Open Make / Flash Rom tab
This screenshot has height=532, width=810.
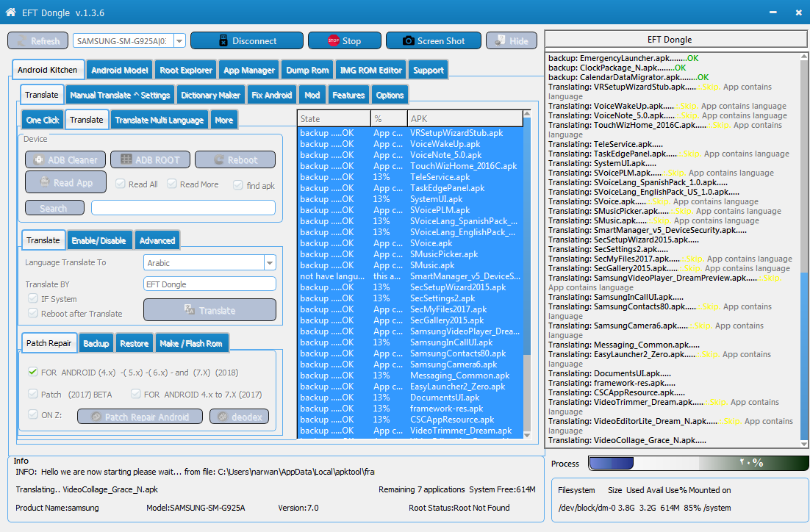click(190, 343)
